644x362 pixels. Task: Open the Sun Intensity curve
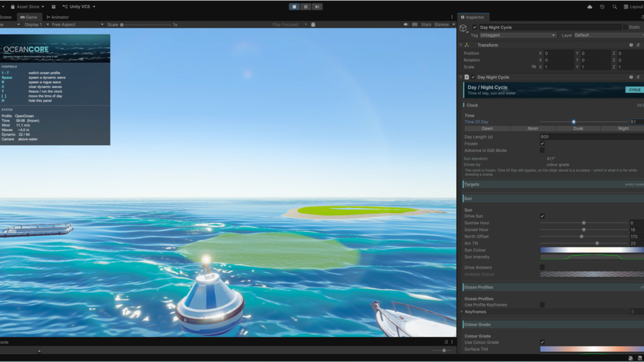click(592, 257)
